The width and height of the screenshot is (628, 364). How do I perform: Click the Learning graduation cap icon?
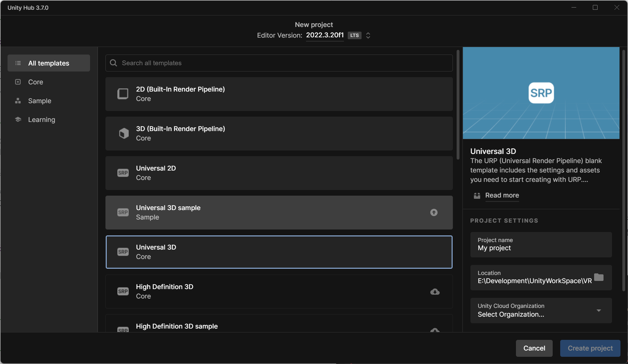coord(18,119)
